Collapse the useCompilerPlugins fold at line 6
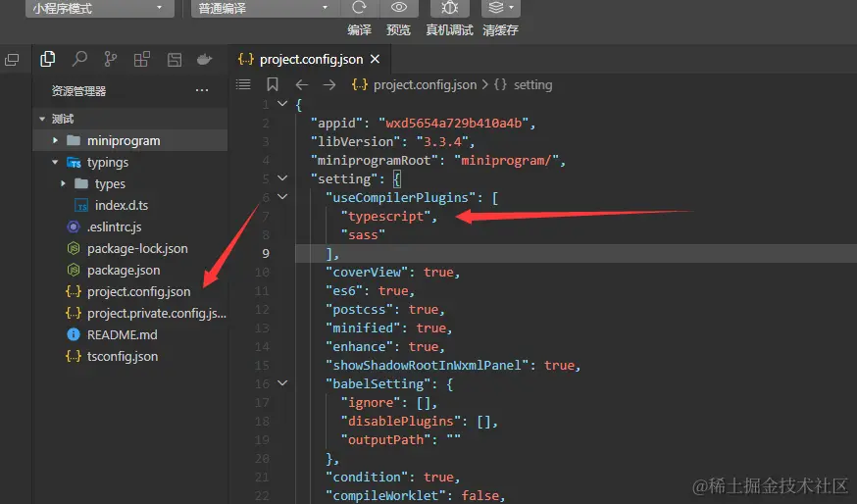 [x=282, y=196]
